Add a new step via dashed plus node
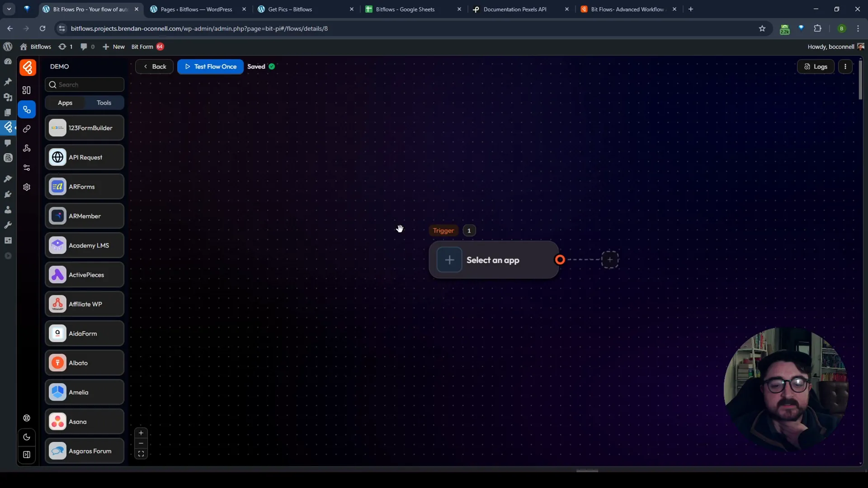 pyautogui.click(x=610, y=259)
